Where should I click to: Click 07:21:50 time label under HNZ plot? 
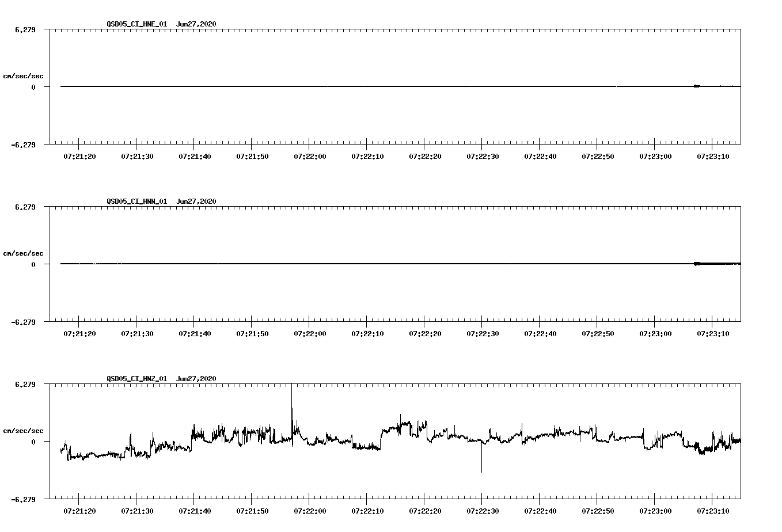[x=252, y=511]
